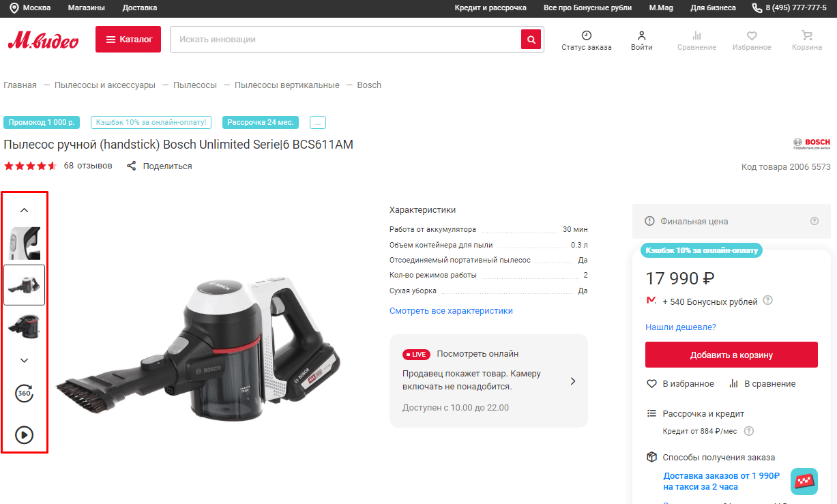Open the Посмотреть онлайн arrow

(x=573, y=381)
